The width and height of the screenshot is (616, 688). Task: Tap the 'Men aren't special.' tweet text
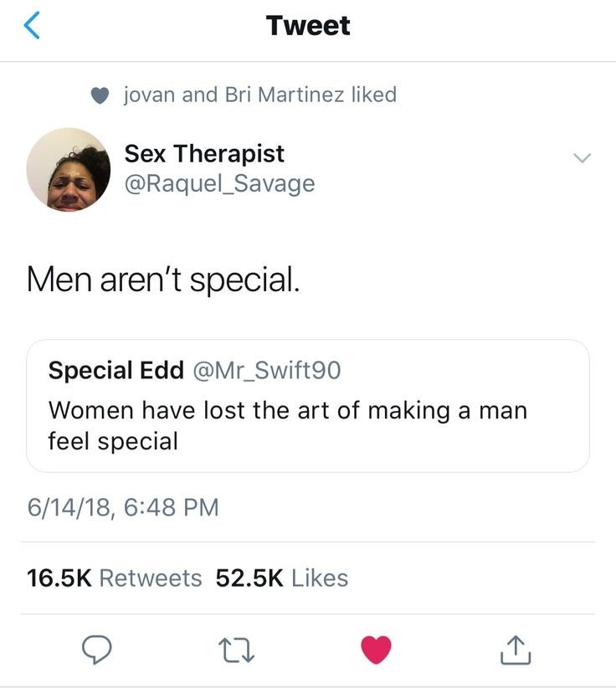(162, 279)
